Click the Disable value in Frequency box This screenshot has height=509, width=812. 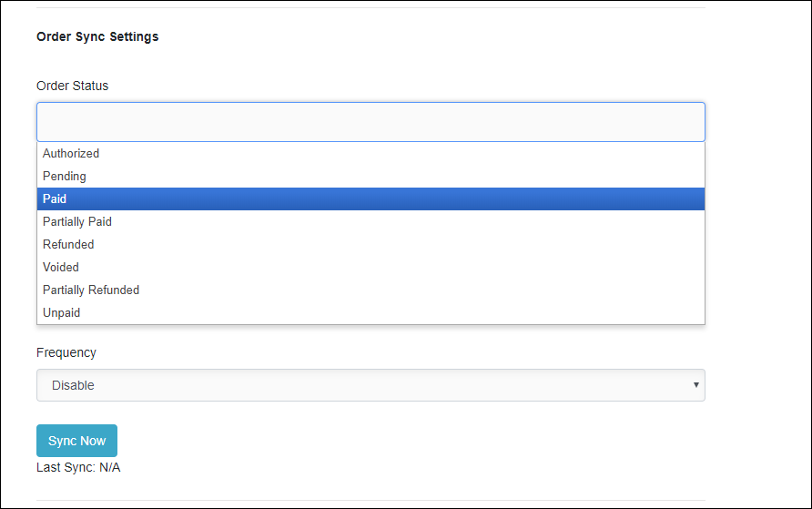click(x=73, y=385)
